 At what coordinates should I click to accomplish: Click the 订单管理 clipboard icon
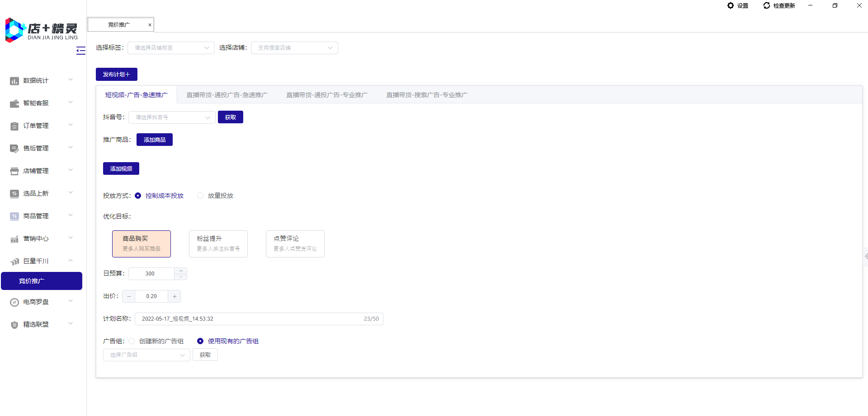(14, 126)
